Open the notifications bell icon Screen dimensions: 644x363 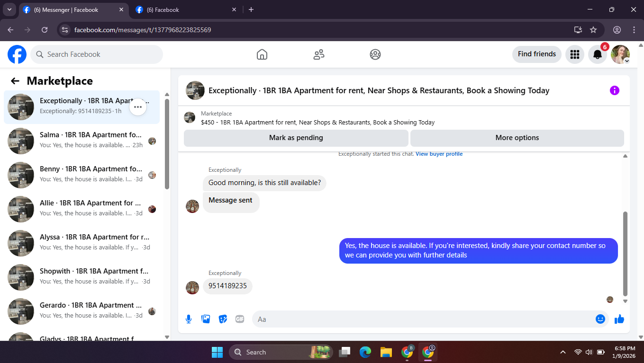598,54
